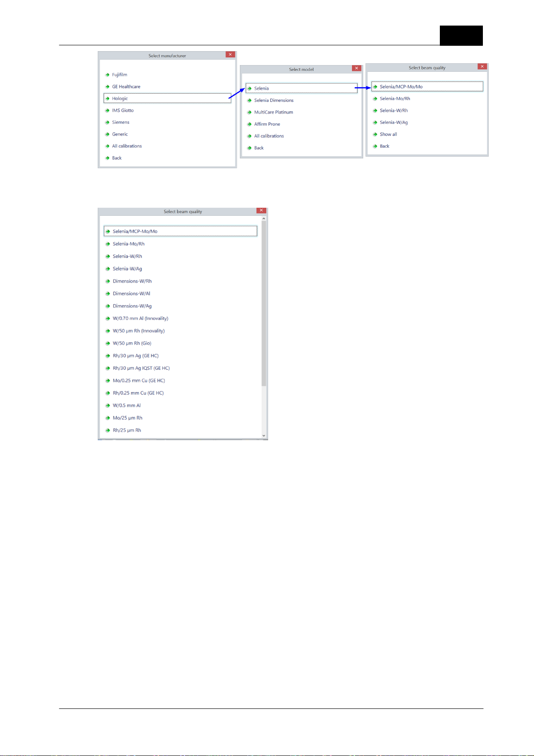534x756 pixels.
Task: Click the green arrow beside Dimensions-W/Al
Action: (x=108, y=294)
